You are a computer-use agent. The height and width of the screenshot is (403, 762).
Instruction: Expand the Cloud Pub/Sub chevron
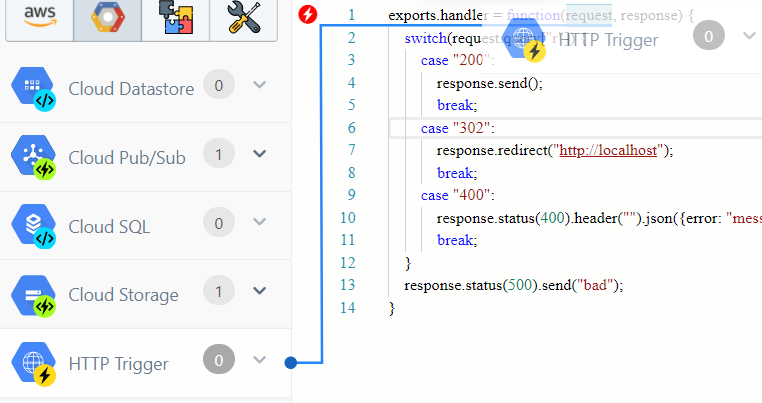point(260,154)
